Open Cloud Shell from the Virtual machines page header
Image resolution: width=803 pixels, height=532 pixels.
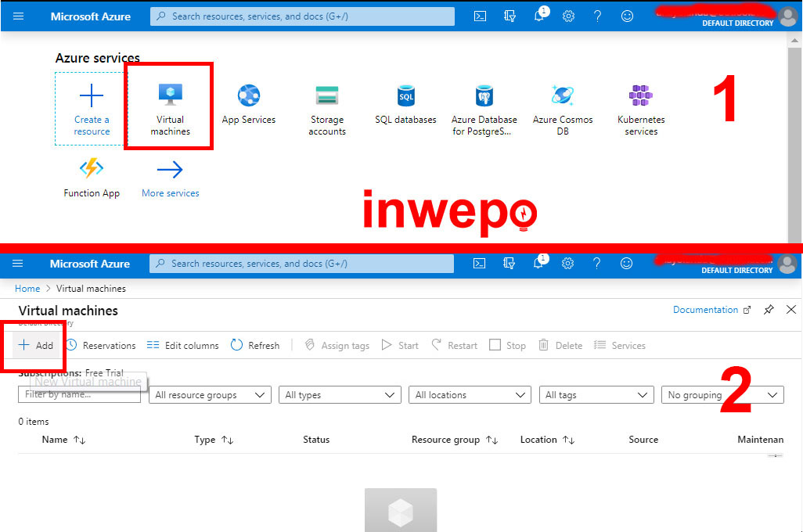pyautogui.click(x=479, y=264)
